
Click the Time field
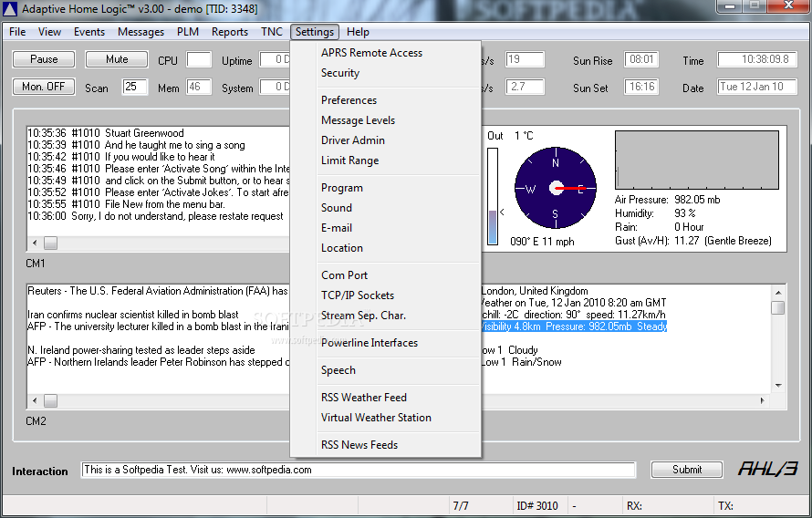(757, 59)
